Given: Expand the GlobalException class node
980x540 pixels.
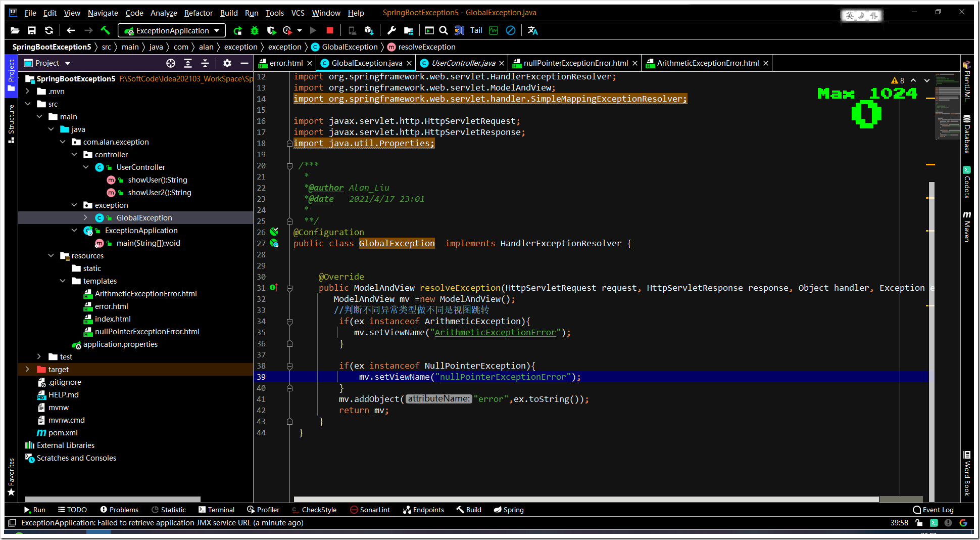Looking at the screenshot, I should coord(86,218).
